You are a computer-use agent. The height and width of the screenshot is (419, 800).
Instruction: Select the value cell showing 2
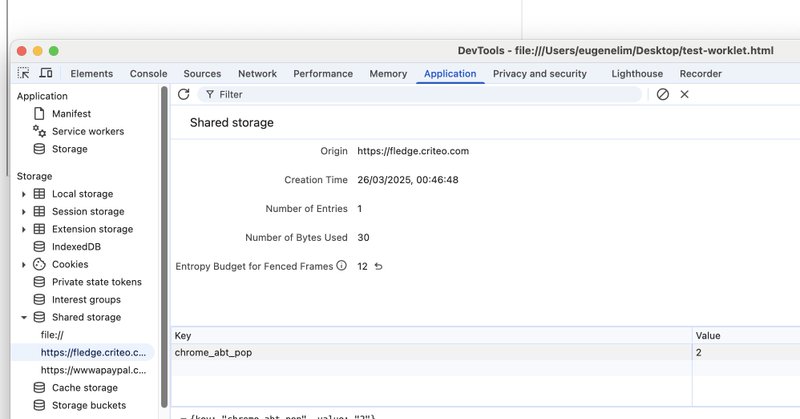[746, 352]
